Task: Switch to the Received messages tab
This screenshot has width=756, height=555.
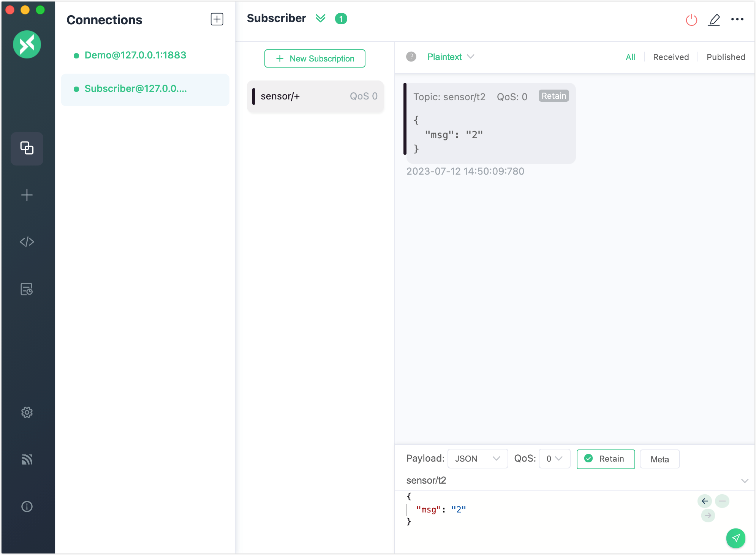Action: (x=671, y=57)
